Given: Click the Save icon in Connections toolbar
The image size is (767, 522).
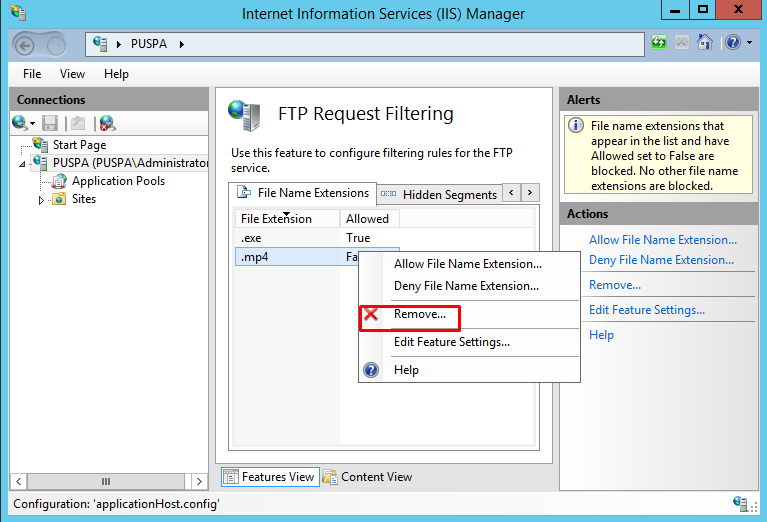Looking at the screenshot, I should pyautogui.click(x=50, y=123).
